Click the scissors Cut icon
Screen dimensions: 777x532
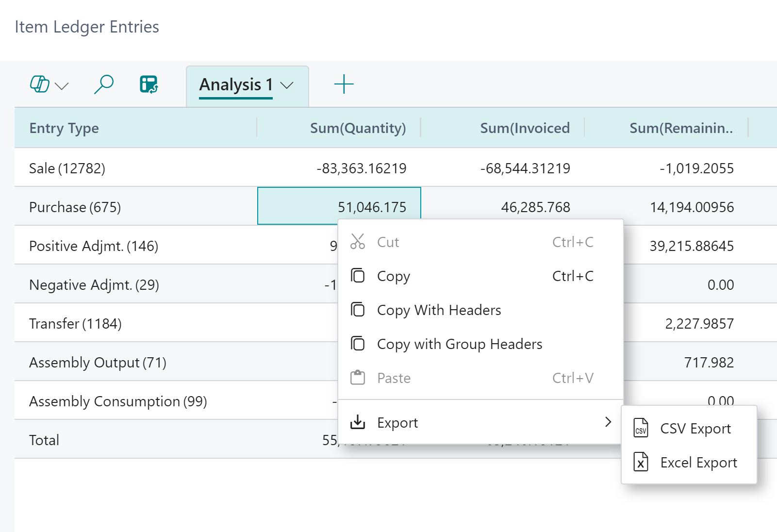(358, 241)
